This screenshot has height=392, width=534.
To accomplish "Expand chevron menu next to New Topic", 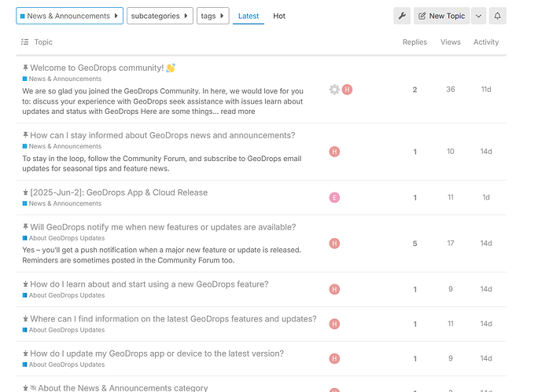I will point(478,16).
